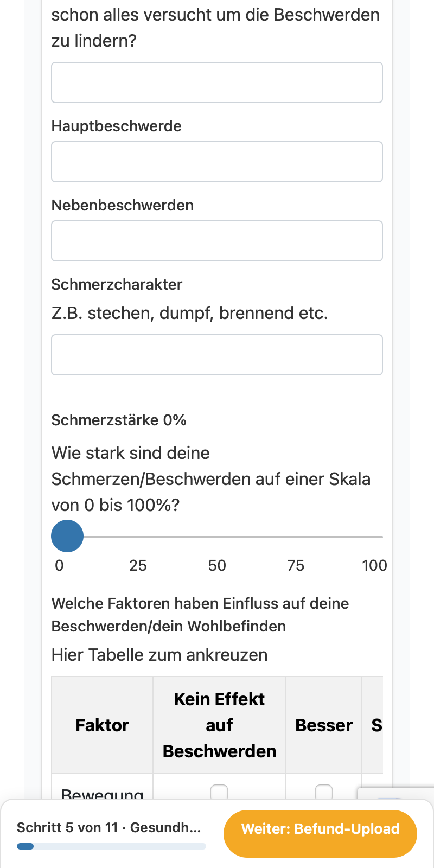Viewport: 434px width, 868px height.
Task: Select the Schmerzcharakter text field
Action: (217, 355)
